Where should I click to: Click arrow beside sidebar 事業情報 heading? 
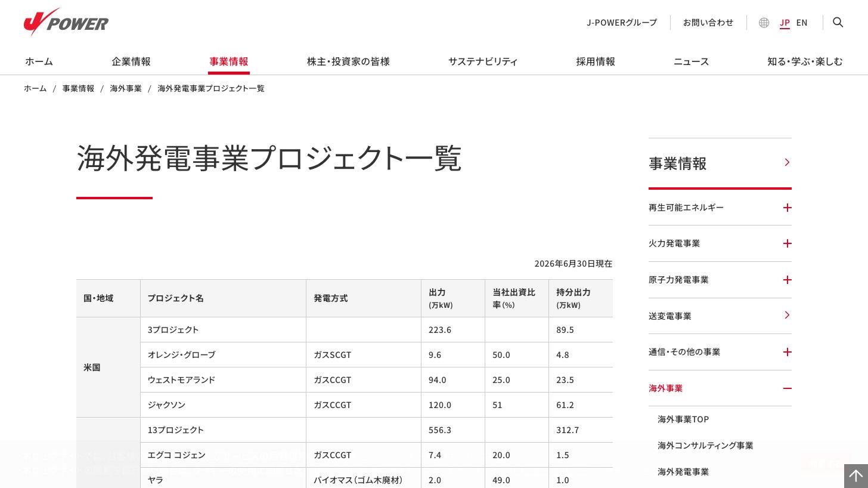click(787, 162)
